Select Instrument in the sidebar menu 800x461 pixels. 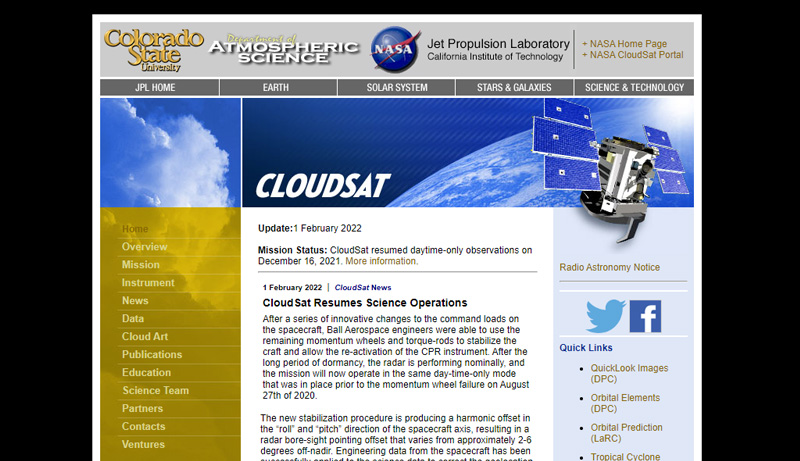click(148, 283)
